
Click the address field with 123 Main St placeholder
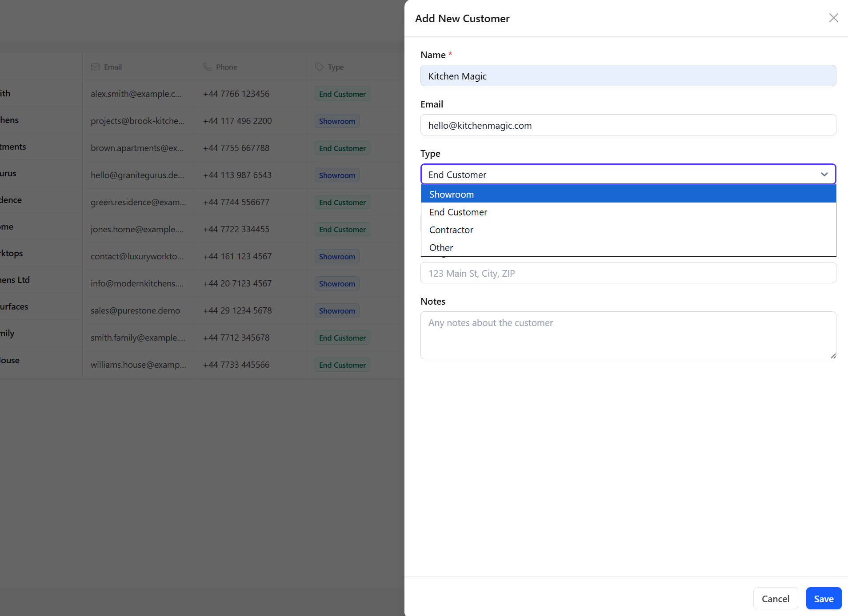click(x=628, y=273)
